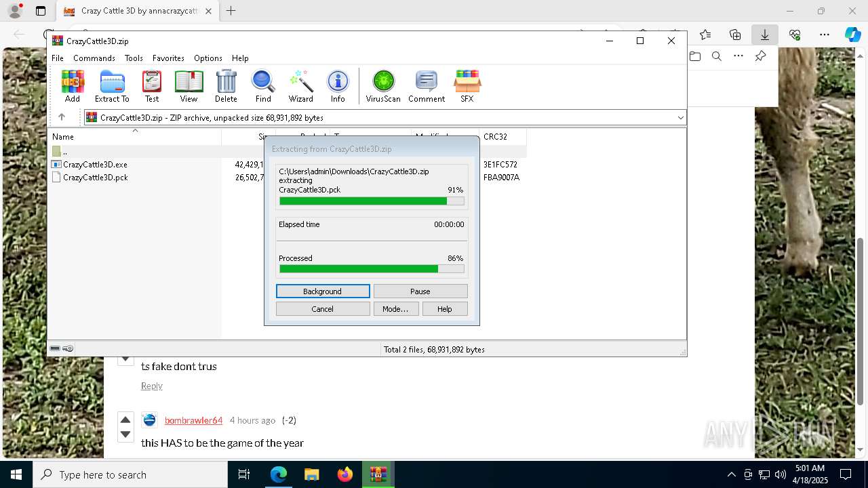
Task: Open the Find tool
Action: tap(263, 86)
